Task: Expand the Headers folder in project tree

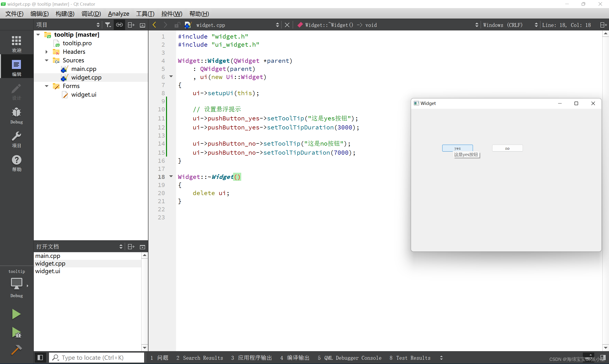Action: pos(46,52)
